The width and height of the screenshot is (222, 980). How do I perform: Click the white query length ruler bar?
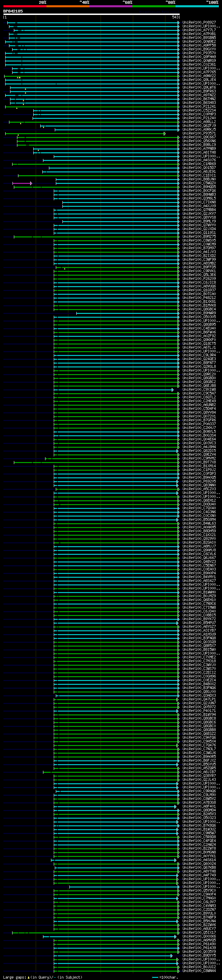click(92, 14)
